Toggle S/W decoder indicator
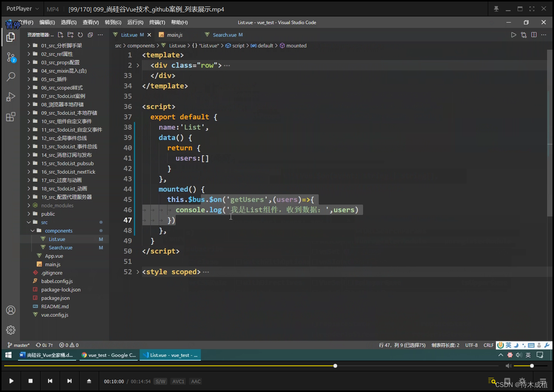Viewport: 554px width, 392px height. 160,381
